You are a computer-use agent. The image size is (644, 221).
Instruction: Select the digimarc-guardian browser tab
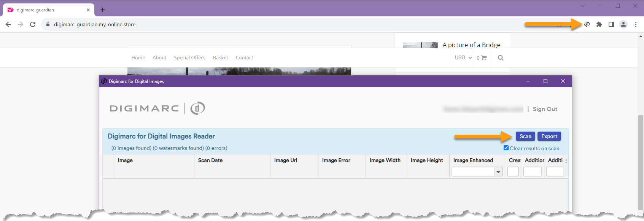(48, 10)
